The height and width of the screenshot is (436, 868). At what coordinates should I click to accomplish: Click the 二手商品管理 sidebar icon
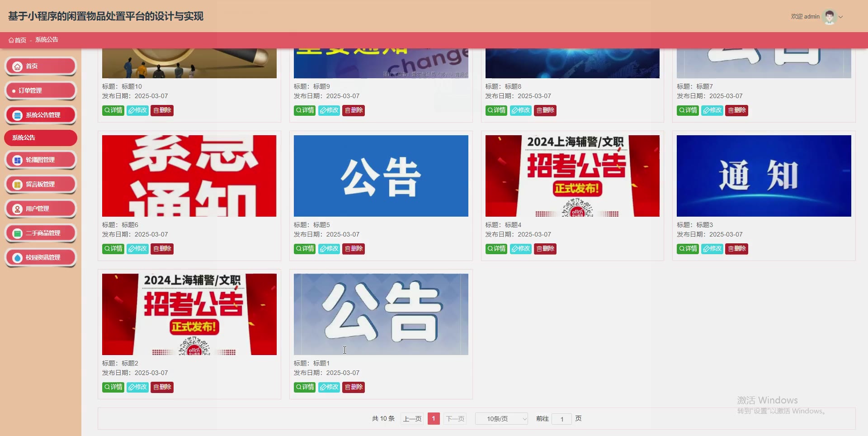pyautogui.click(x=17, y=233)
